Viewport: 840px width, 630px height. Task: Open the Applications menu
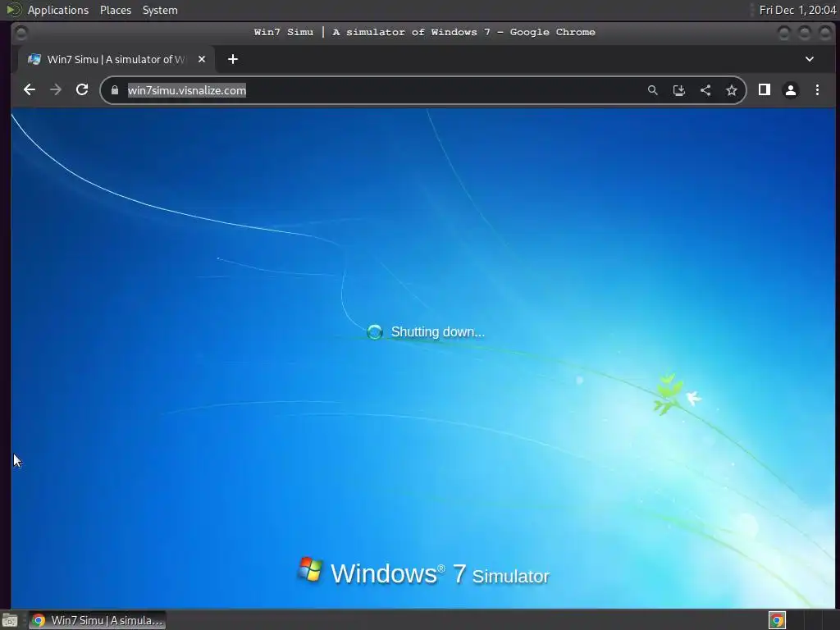58,10
